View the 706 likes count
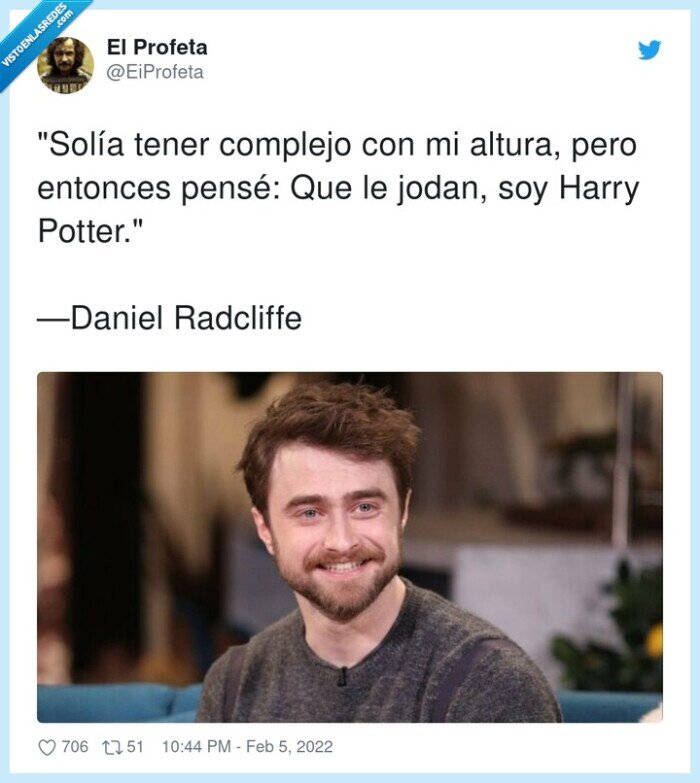This screenshot has height=783, width=700. click(74, 747)
